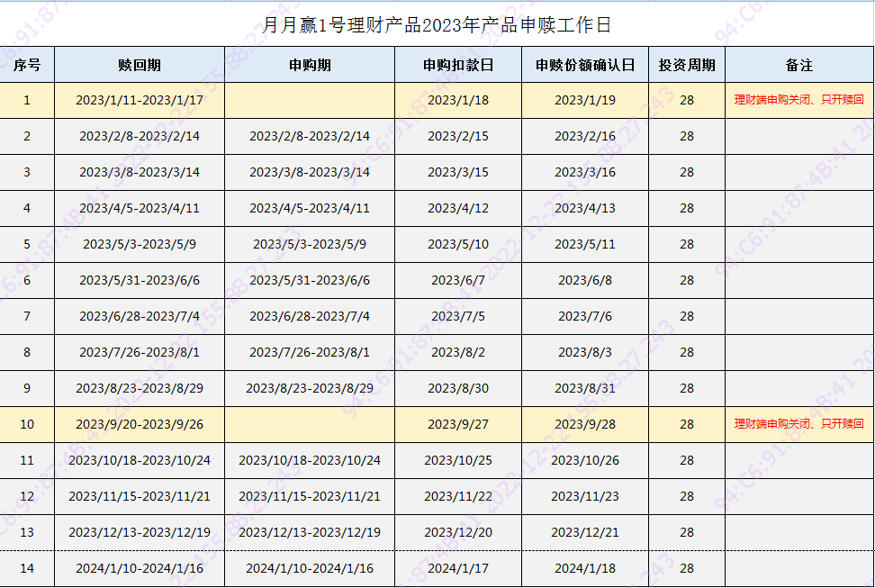Select debit date 2023/6/7

(x=458, y=280)
